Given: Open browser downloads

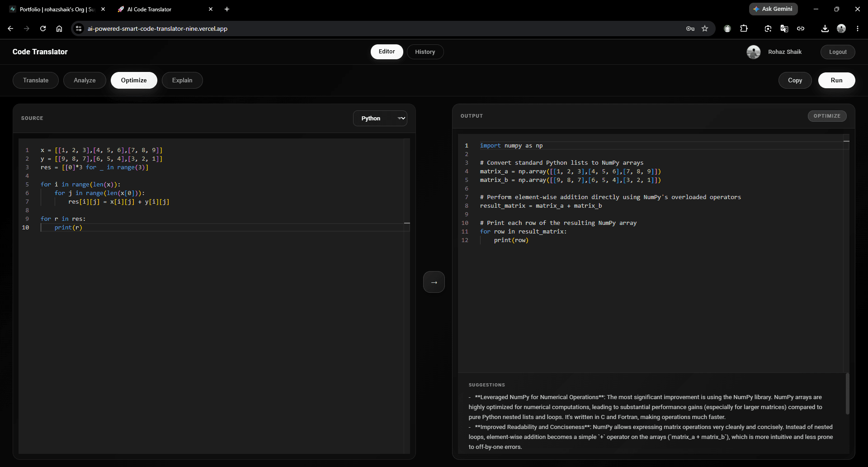Looking at the screenshot, I should 825,29.
